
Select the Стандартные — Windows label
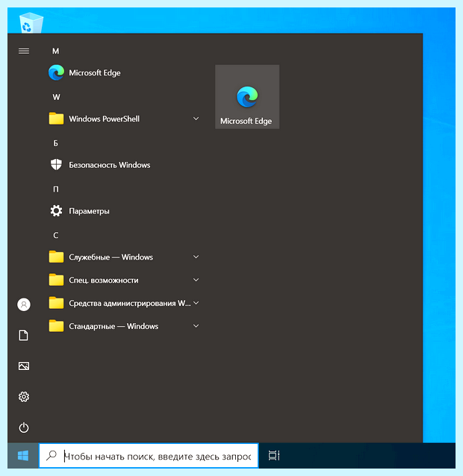[114, 326]
